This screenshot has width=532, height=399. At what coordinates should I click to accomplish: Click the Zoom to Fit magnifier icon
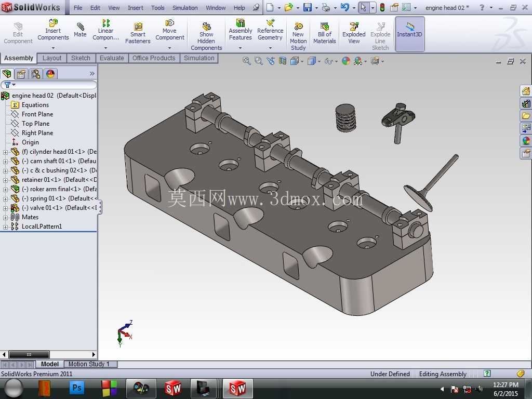coord(247,61)
